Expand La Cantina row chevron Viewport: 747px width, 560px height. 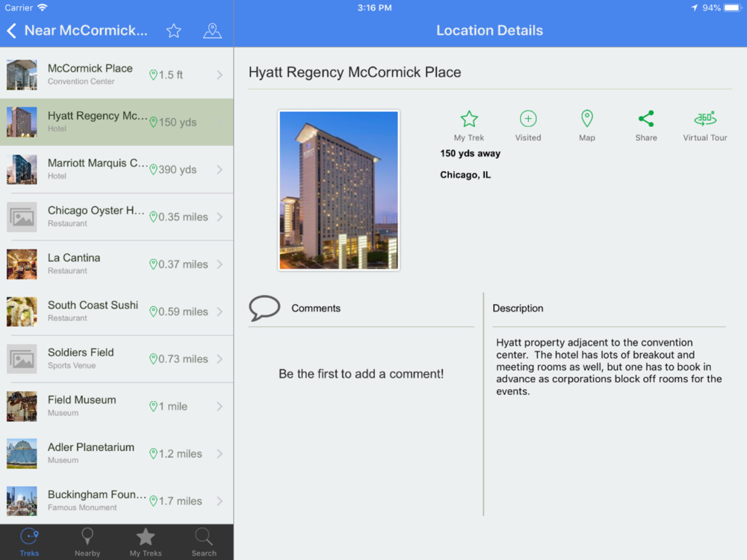pyautogui.click(x=220, y=264)
